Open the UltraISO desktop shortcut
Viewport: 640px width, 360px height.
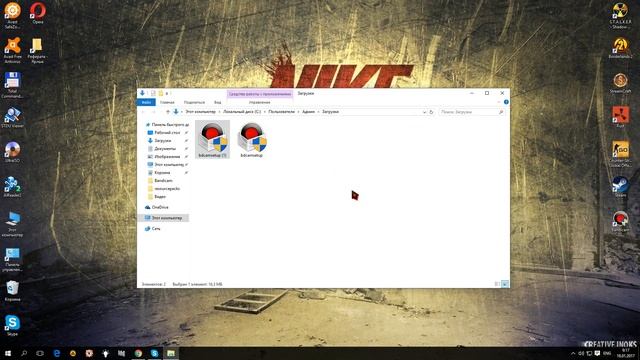pos(12,152)
